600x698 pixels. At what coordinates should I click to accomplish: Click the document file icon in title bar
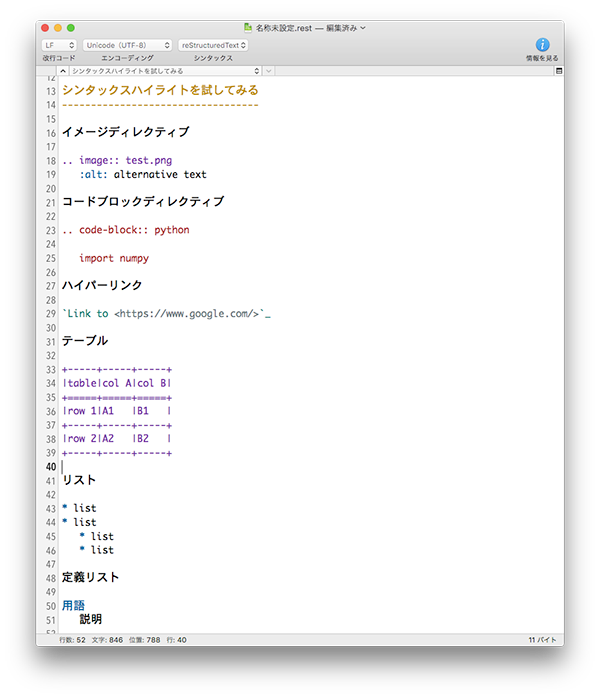248,28
